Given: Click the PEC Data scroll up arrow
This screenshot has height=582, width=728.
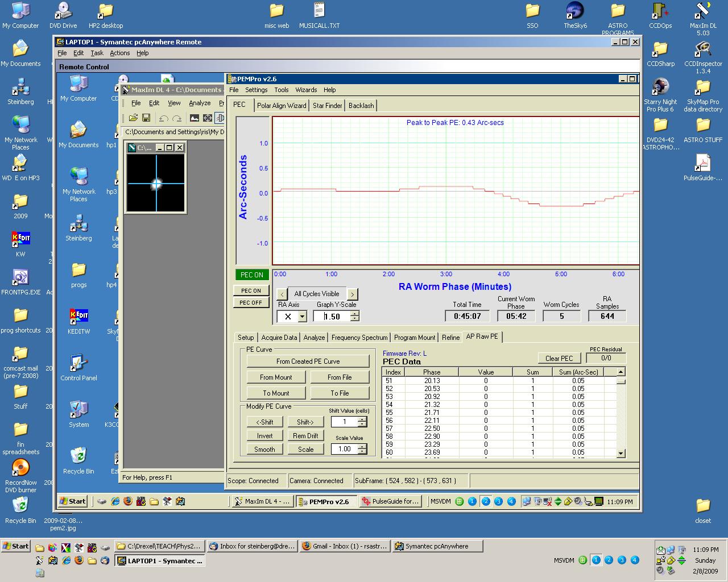Looking at the screenshot, I should pos(621,372).
